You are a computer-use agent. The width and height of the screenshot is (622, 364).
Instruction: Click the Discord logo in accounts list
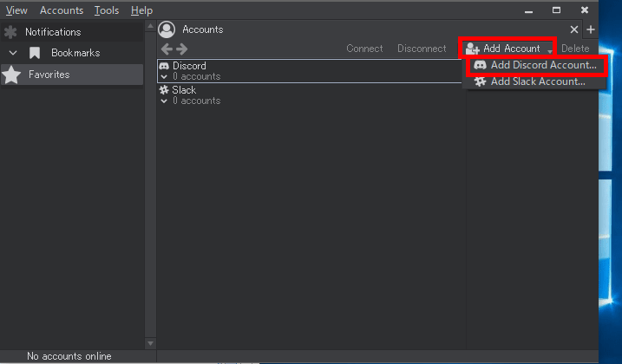tap(164, 66)
